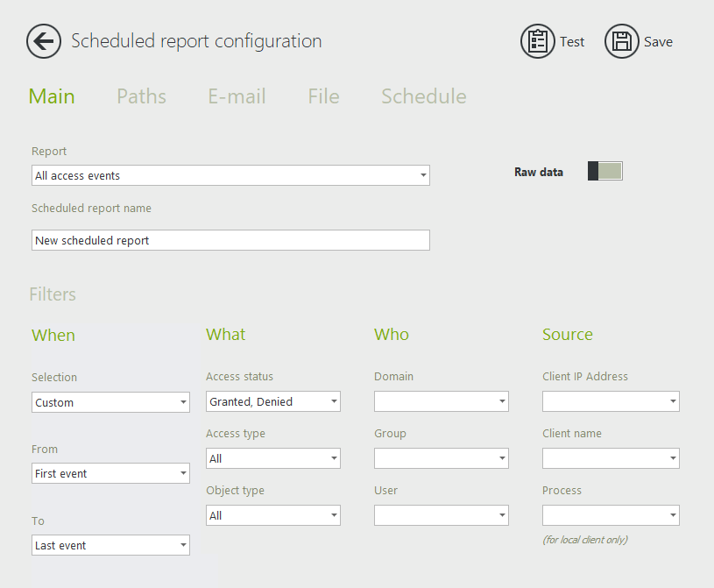Switch to the E-mail tab
714x588 pixels.
pyautogui.click(x=237, y=96)
